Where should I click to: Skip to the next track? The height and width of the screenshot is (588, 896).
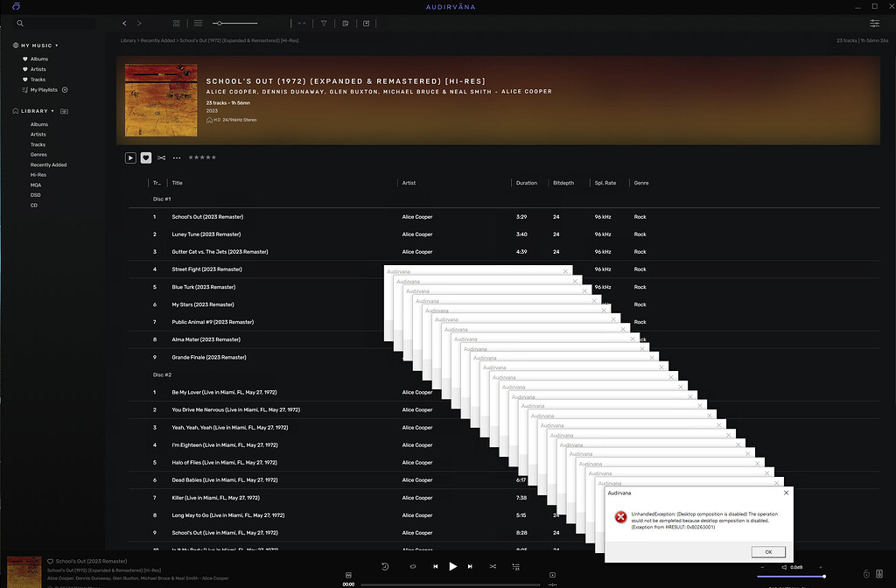pos(470,566)
